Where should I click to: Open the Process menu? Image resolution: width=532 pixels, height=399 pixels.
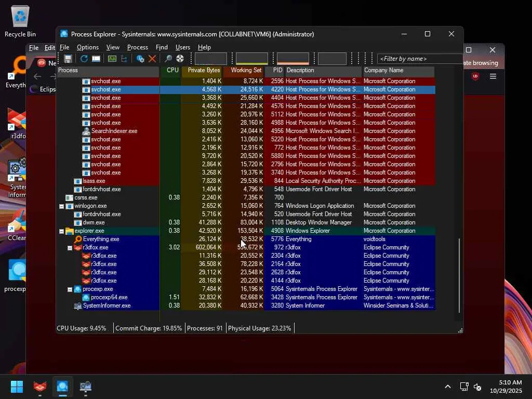click(x=137, y=47)
